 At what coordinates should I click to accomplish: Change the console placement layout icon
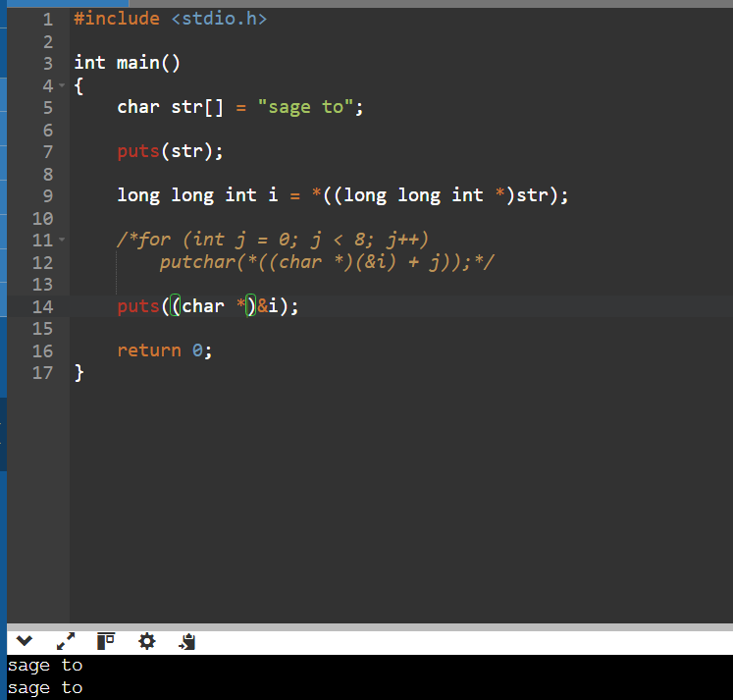coord(106,641)
